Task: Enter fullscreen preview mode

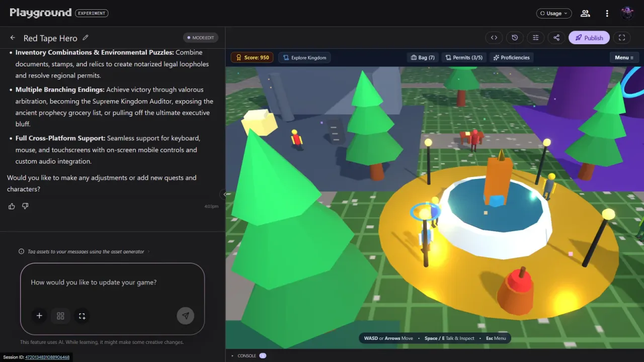Action: click(x=622, y=38)
